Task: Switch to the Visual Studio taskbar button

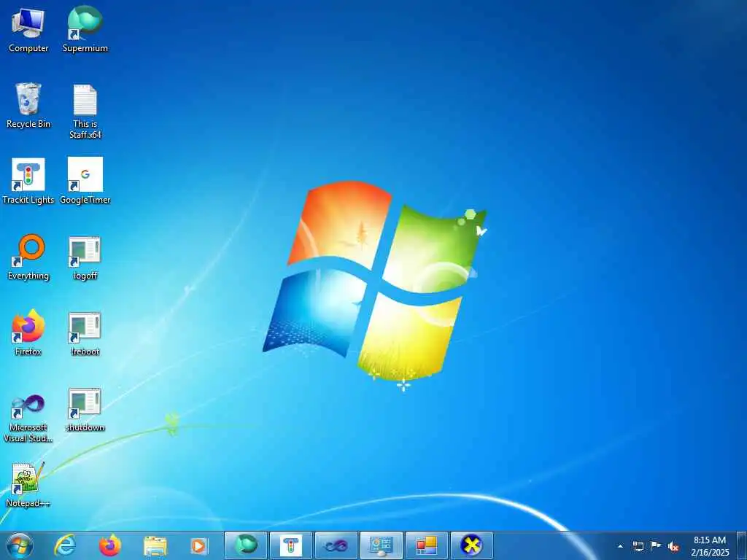Action: (x=336, y=545)
